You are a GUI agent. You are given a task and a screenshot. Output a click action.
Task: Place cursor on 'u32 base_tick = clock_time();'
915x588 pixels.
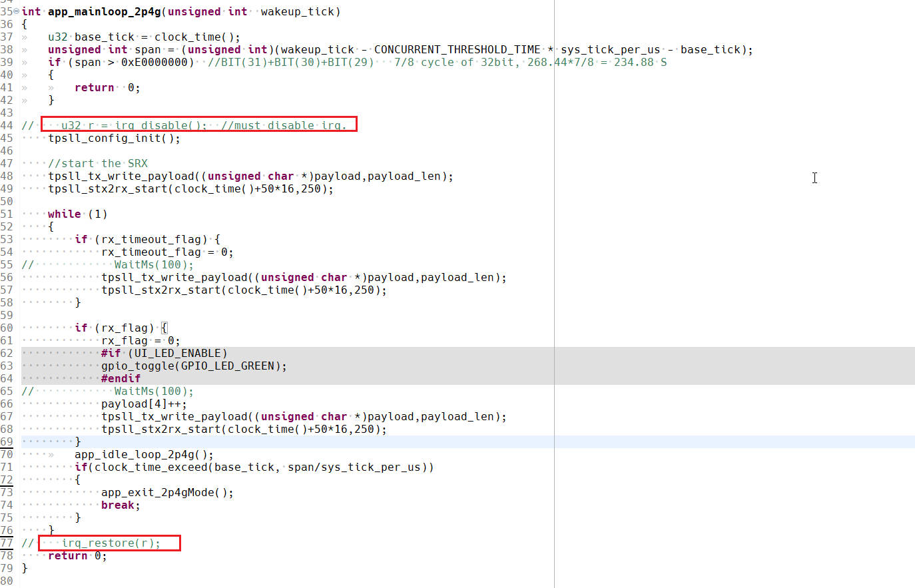[x=144, y=37]
